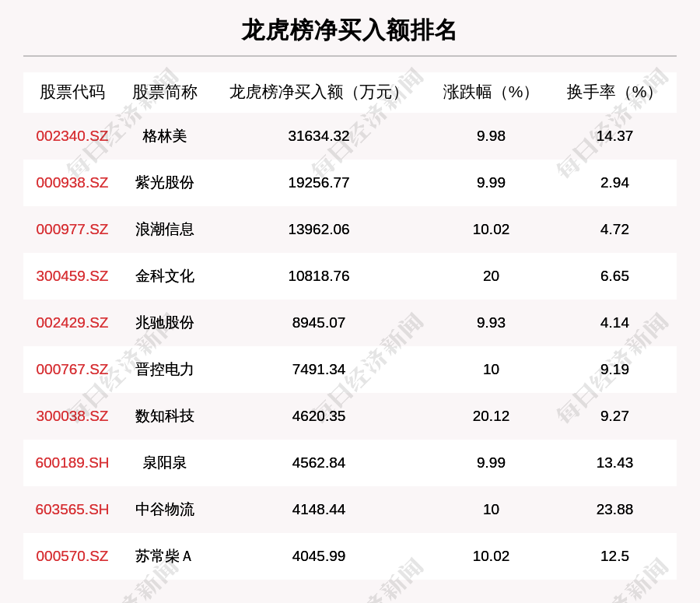This screenshot has width=700, height=603.
Task: Click the title 龙虎榜净买入额排名
Action: [x=348, y=30]
